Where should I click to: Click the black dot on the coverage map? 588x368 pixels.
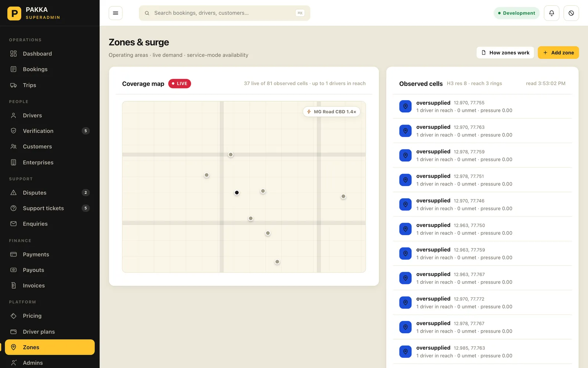[x=237, y=193]
